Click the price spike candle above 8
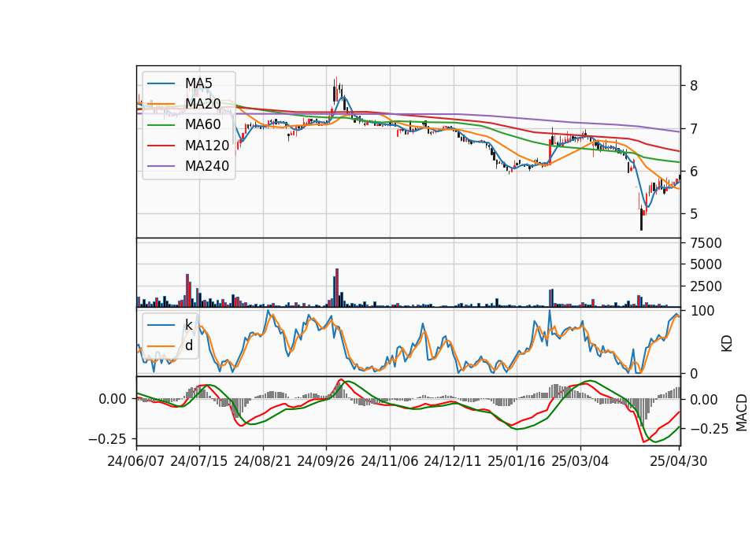756x543 pixels. (x=335, y=90)
